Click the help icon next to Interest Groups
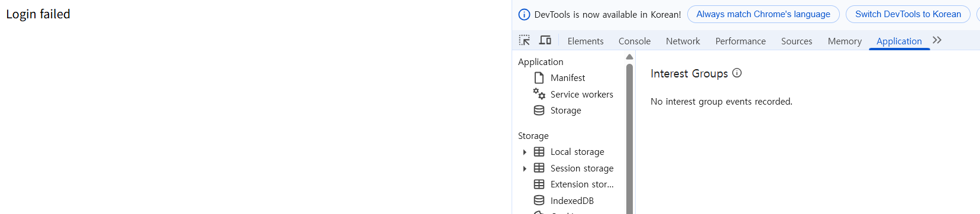980x214 pixels. point(737,73)
